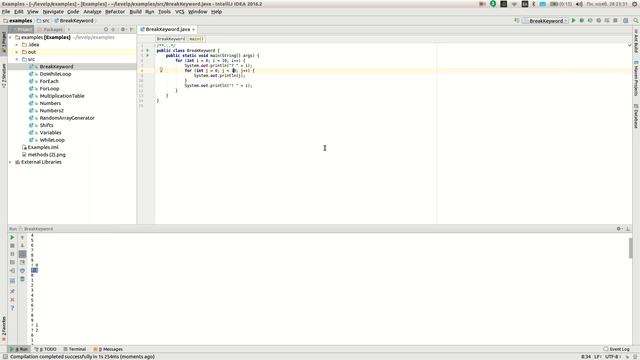Screen dimensions: 640x360
Task: Open the Refactor menu
Action: pos(115,12)
